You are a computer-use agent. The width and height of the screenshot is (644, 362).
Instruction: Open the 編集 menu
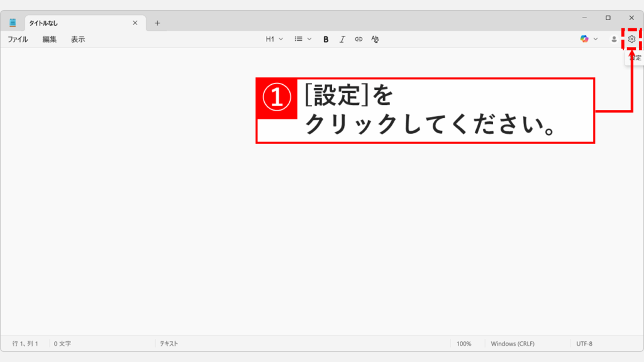pos(49,38)
